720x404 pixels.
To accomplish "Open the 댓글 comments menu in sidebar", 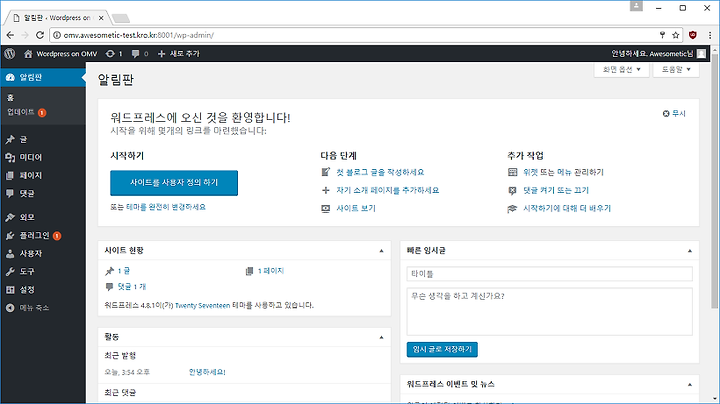I will (x=43, y=193).
